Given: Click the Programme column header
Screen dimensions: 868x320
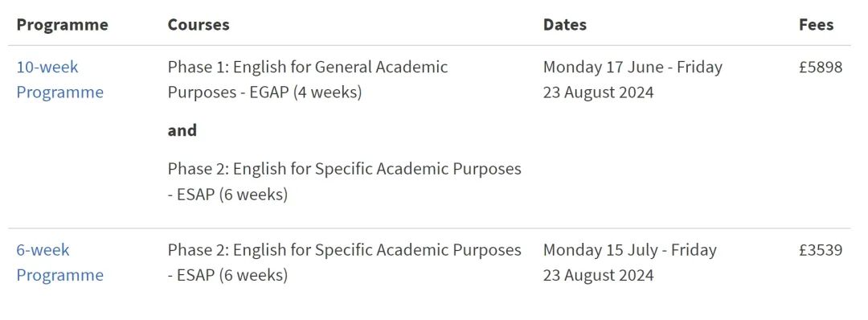Looking at the screenshot, I should click(62, 25).
